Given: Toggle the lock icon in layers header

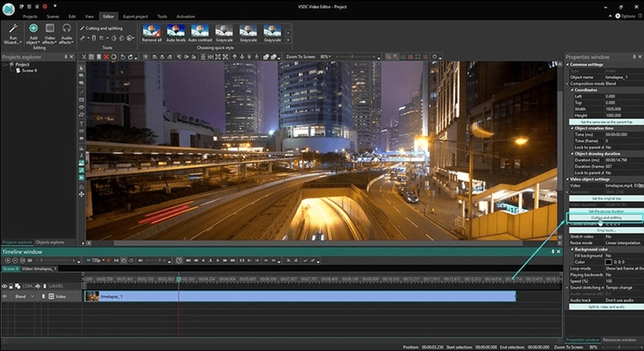Looking at the screenshot, I should coord(11,286).
